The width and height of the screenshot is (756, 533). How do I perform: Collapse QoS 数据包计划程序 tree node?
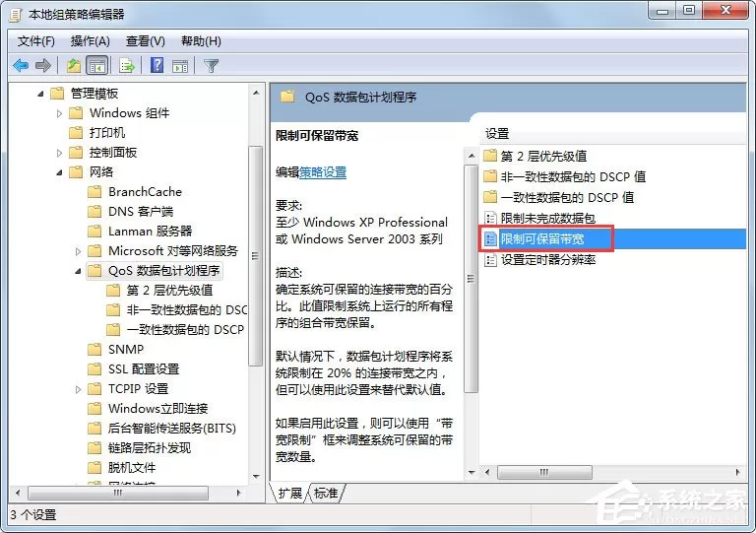tap(78, 271)
